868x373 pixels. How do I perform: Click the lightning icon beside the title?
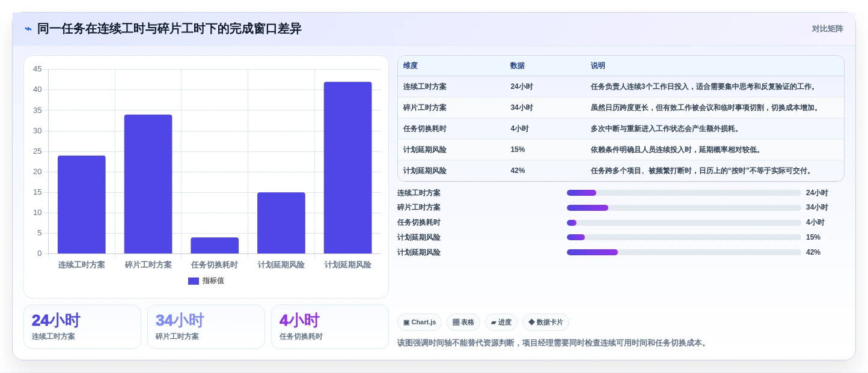coord(28,29)
